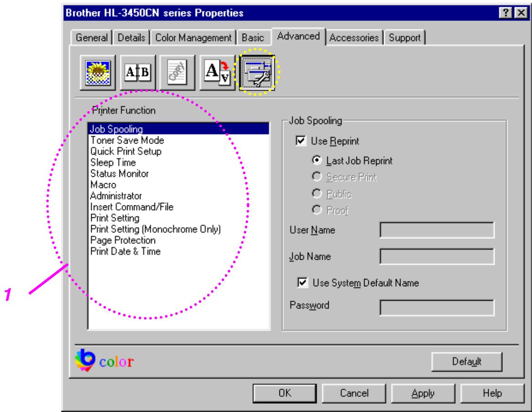Open the Device Options wrench icon
Viewport: 532px width, 412px height.
click(x=257, y=72)
